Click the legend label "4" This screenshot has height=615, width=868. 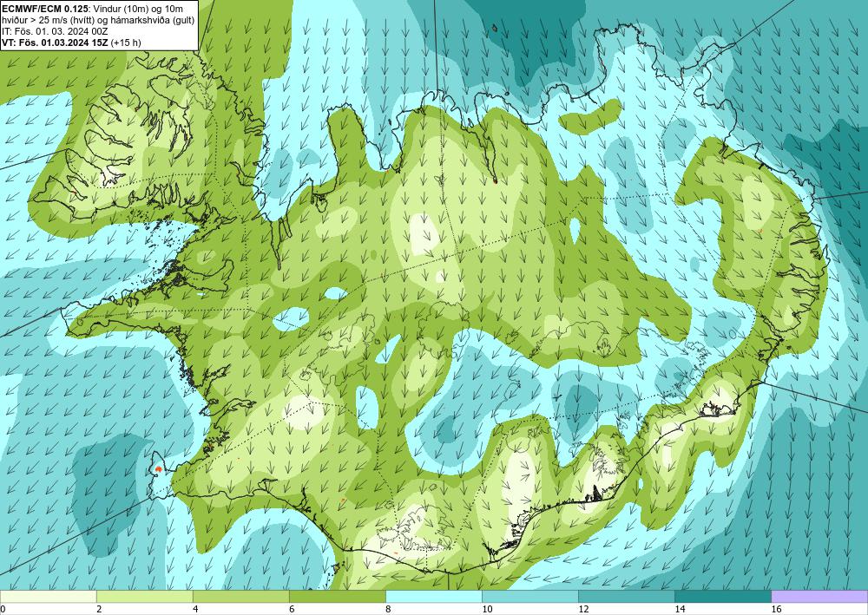click(194, 610)
